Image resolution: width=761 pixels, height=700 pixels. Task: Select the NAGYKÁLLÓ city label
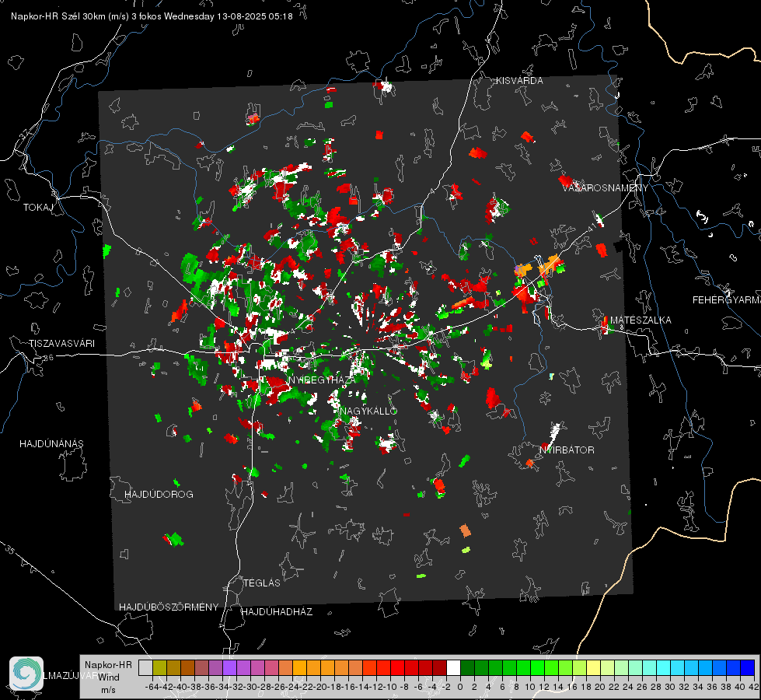click(x=368, y=411)
